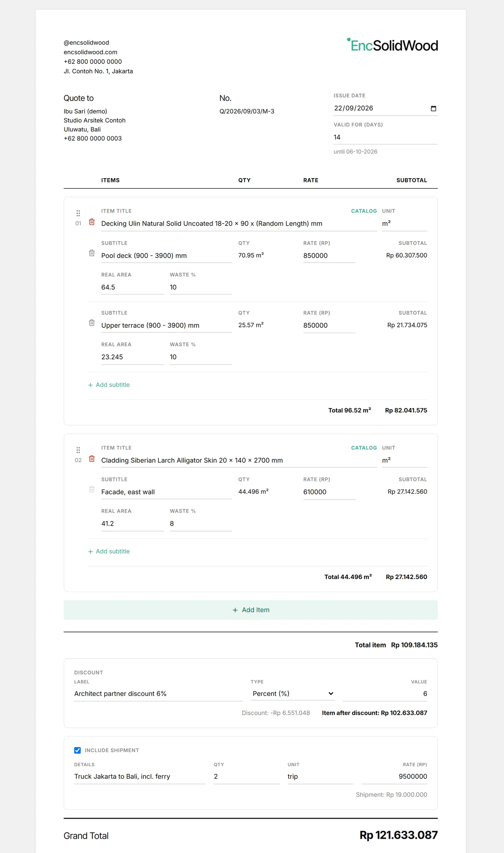The height and width of the screenshot is (853, 504).
Task: Edit the shipment rate 9500000
Action: pos(394,777)
